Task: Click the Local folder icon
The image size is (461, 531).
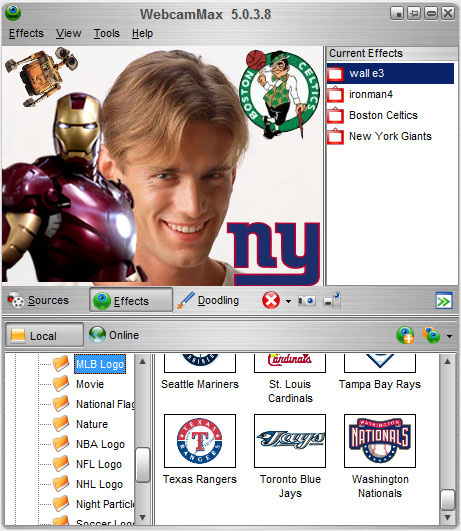Action: [18, 336]
